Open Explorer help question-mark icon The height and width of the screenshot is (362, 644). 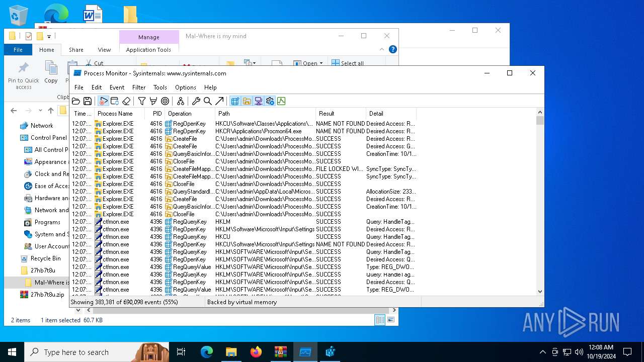coord(393,49)
